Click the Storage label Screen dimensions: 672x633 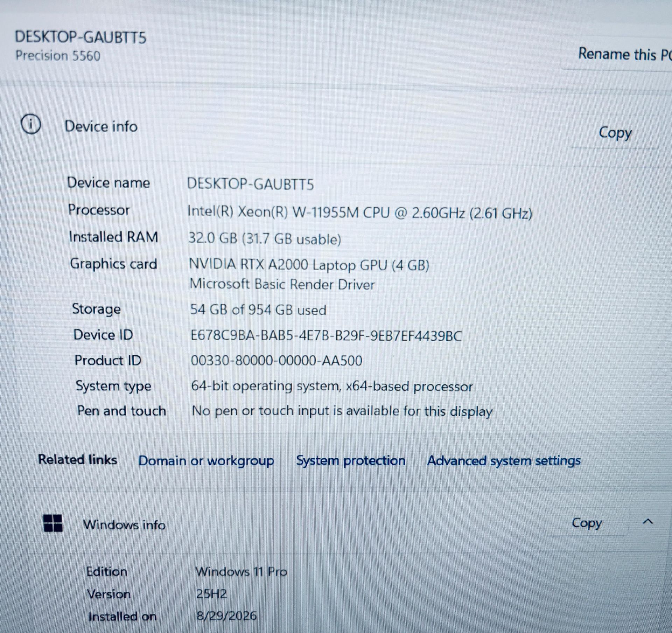click(96, 309)
